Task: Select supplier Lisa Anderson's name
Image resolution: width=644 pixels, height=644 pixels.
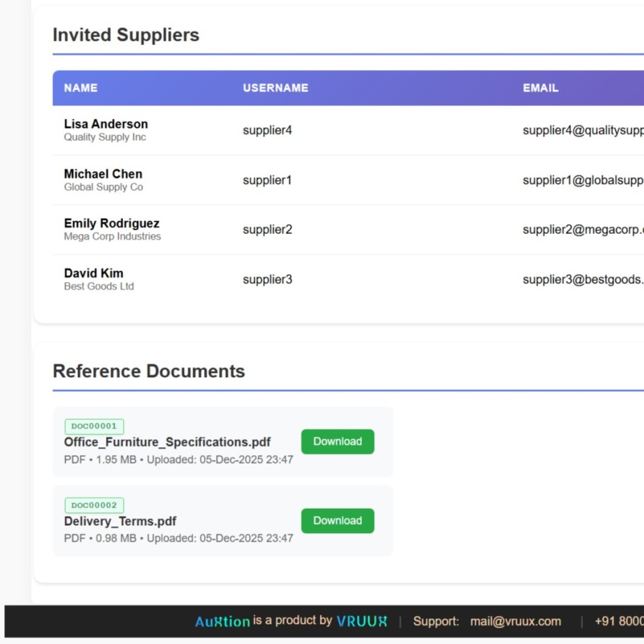Action: pyautogui.click(x=106, y=124)
